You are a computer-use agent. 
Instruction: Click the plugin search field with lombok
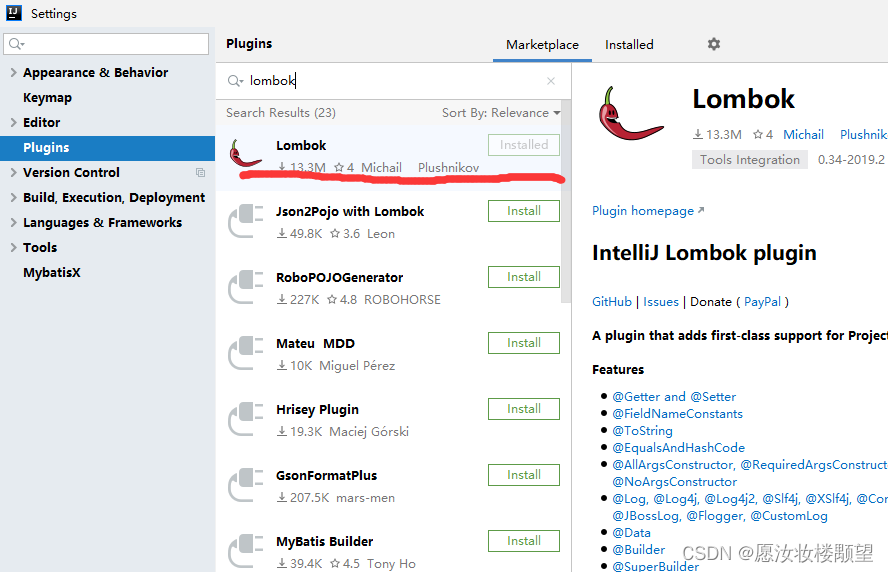[x=394, y=81]
